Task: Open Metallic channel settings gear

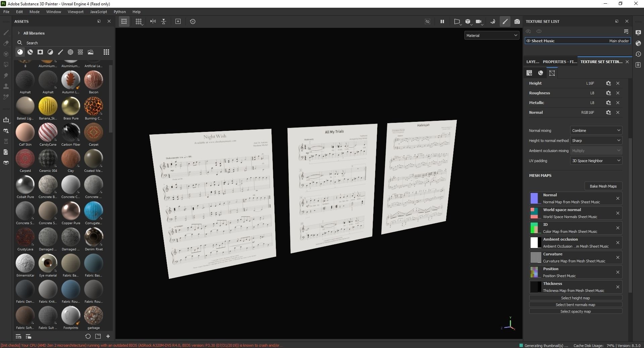Action: click(608, 103)
